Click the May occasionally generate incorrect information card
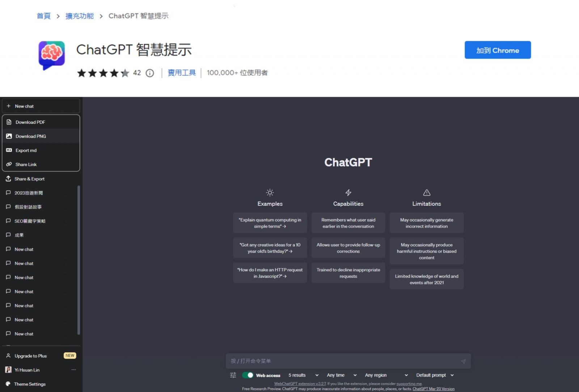579x392 pixels. (427, 223)
